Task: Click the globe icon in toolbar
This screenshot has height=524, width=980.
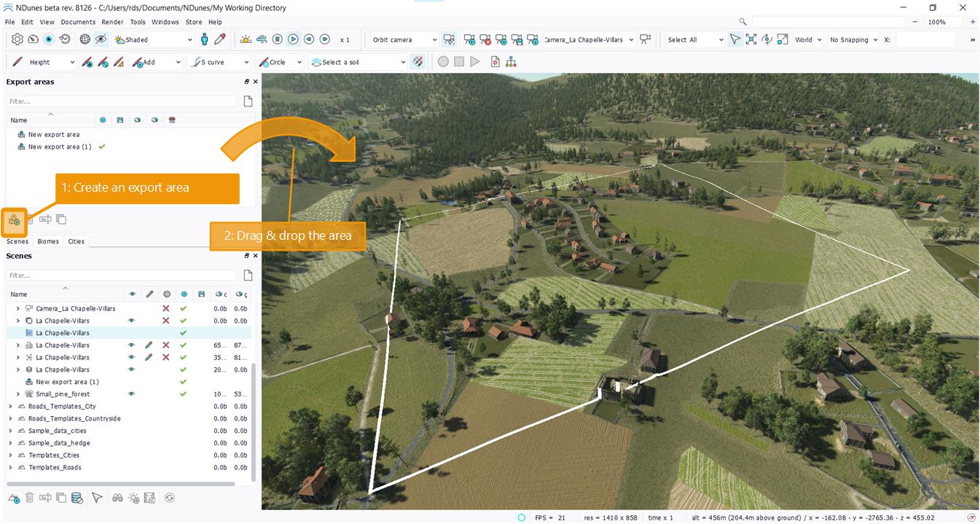Action: pyautogui.click(x=85, y=40)
